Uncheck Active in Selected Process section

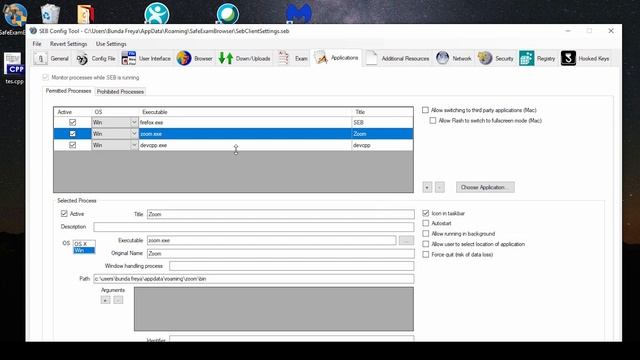tap(64, 213)
